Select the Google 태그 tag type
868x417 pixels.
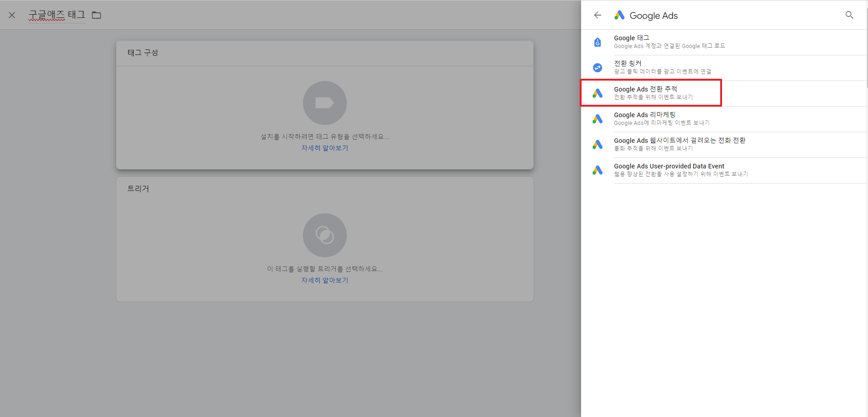[x=724, y=42]
